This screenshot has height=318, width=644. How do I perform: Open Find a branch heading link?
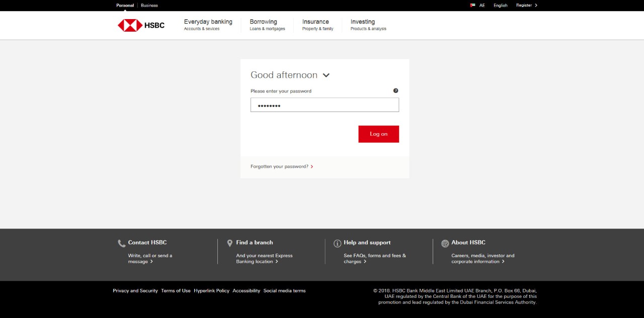(255, 243)
